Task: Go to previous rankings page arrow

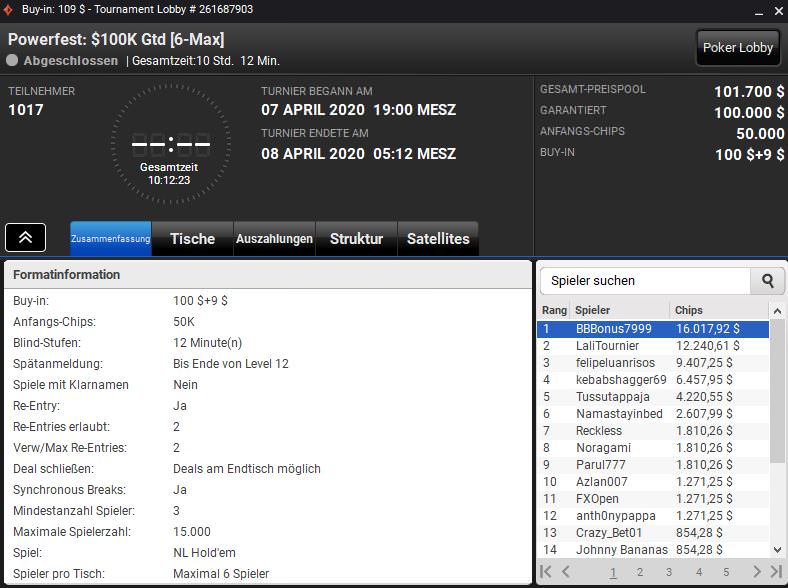Action: (x=566, y=572)
